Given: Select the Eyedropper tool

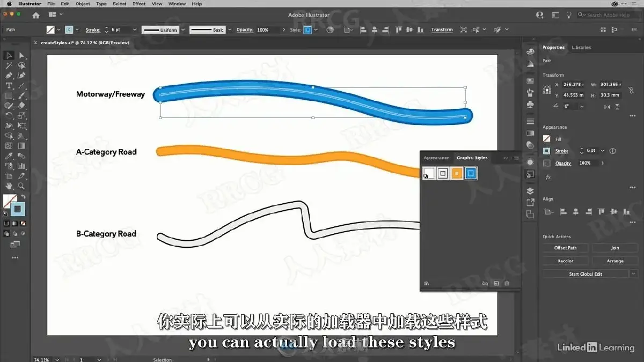Looking at the screenshot, I should coord(9,156).
